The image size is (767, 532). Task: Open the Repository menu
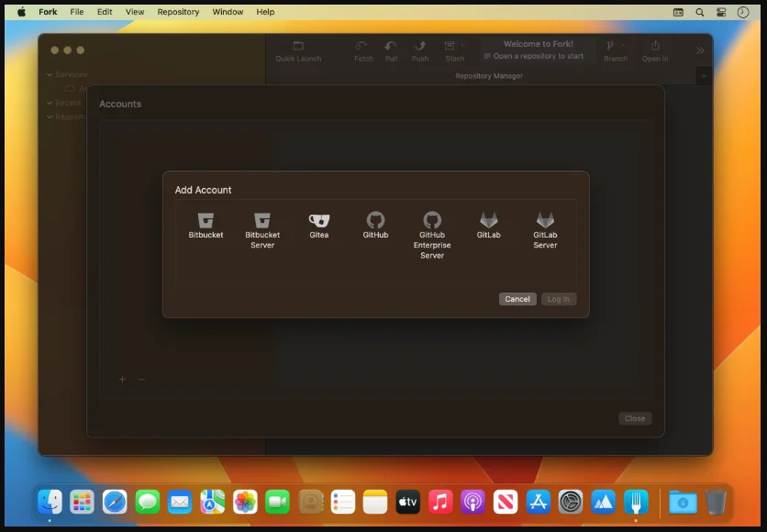[x=178, y=12]
